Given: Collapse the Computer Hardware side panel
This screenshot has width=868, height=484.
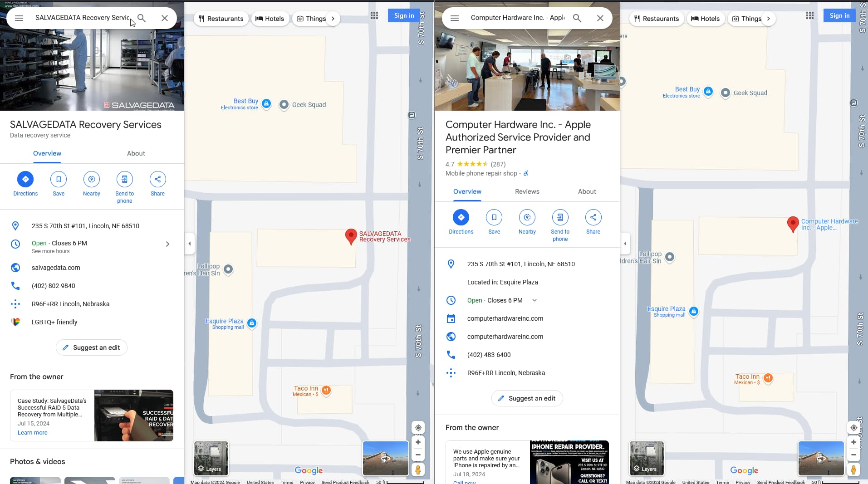Looking at the screenshot, I should point(625,244).
